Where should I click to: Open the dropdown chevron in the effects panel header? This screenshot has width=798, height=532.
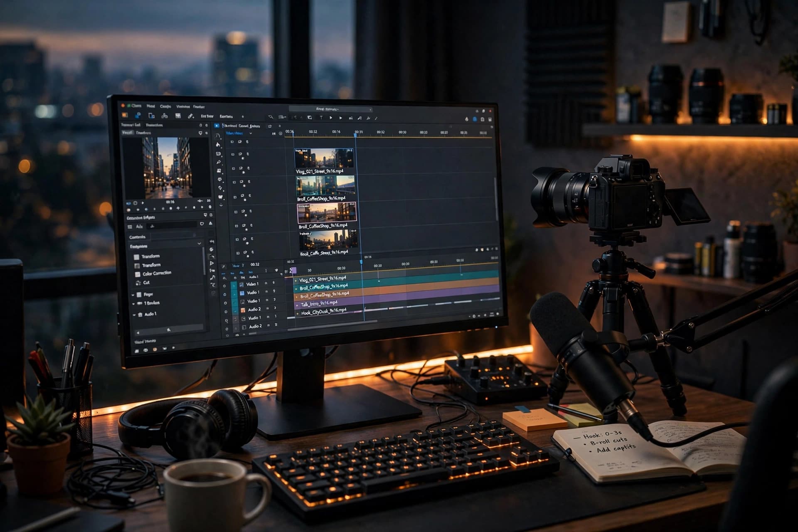pos(199,244)
